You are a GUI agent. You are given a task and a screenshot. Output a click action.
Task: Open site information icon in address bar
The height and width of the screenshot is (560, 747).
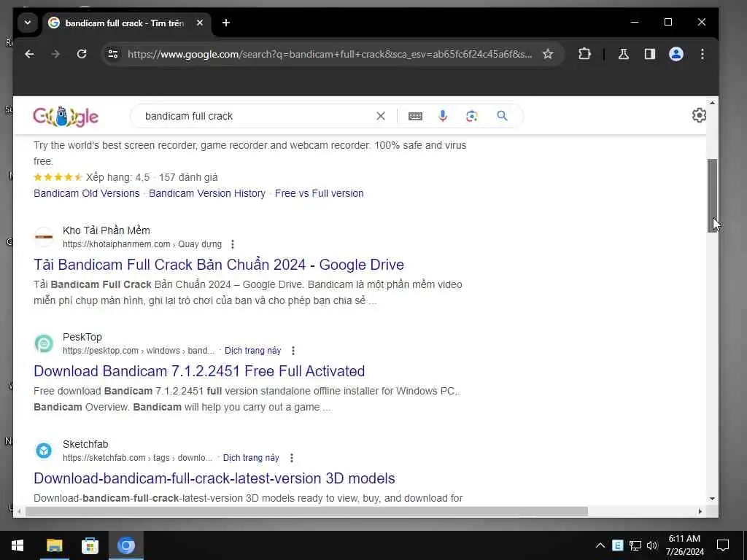coord(113,54)
